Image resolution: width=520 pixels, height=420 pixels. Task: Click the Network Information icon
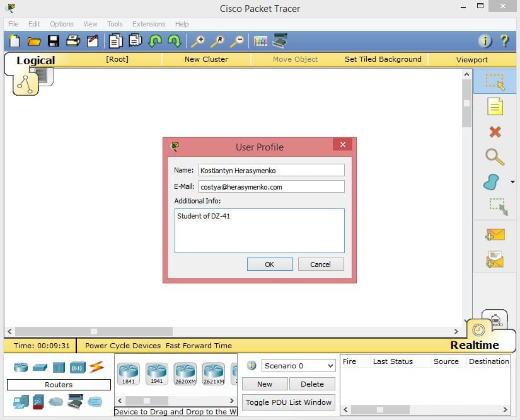485,41
